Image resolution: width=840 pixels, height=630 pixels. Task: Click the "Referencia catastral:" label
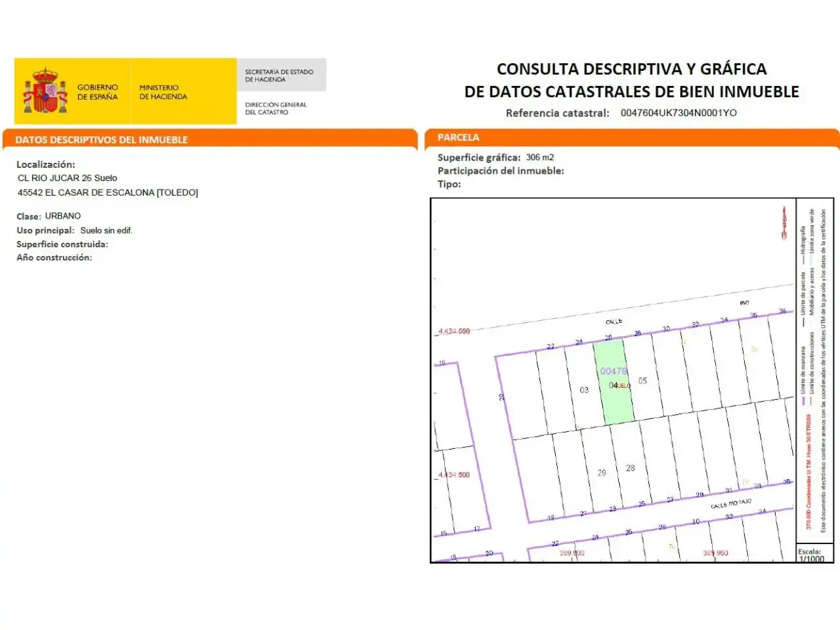pos(557,113)
